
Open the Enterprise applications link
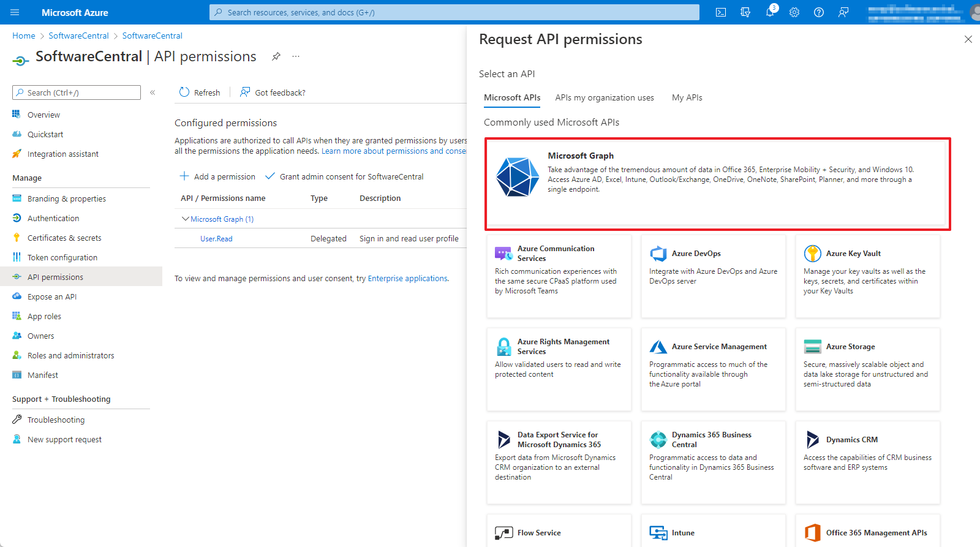tap(407, 278)
